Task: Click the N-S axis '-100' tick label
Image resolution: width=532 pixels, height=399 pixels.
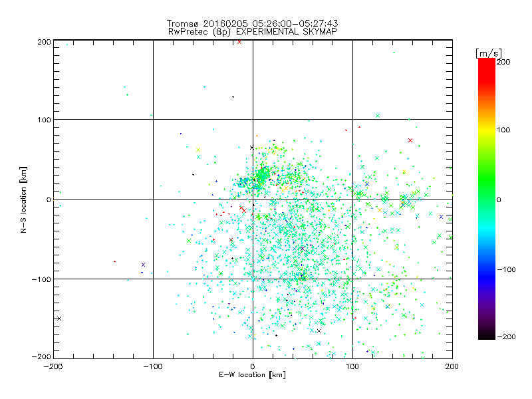Action: [x=41, y=279]
